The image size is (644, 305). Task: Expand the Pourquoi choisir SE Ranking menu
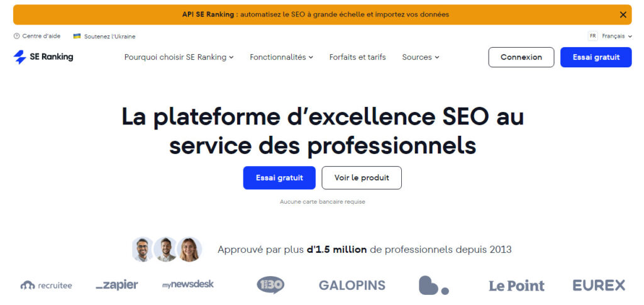(179, 57)
